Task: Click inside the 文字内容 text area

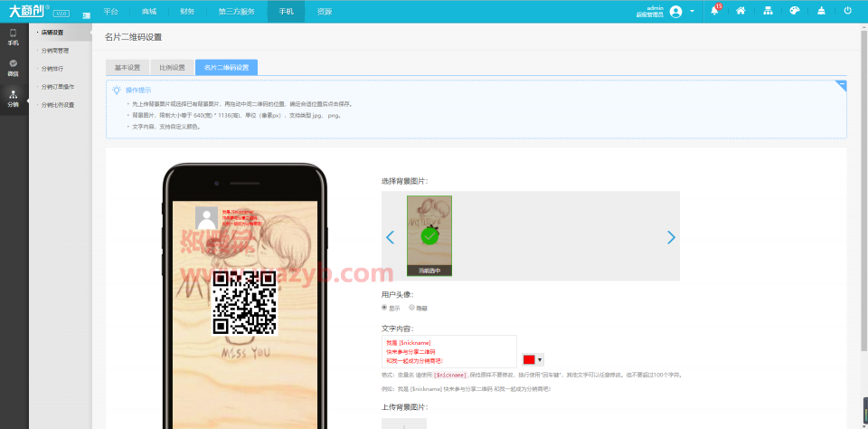Action: click(x=449, y=351)
